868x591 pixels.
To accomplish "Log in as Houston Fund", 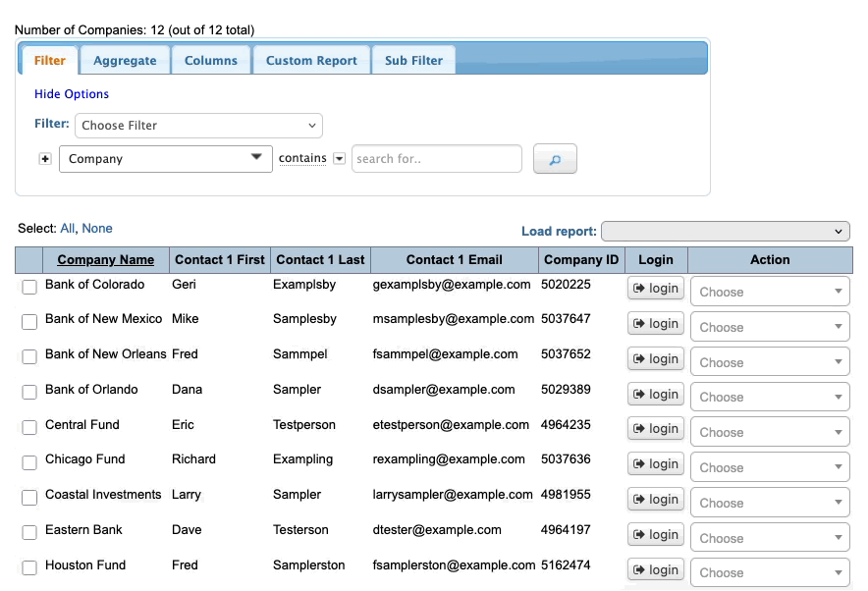I will 655,570.
